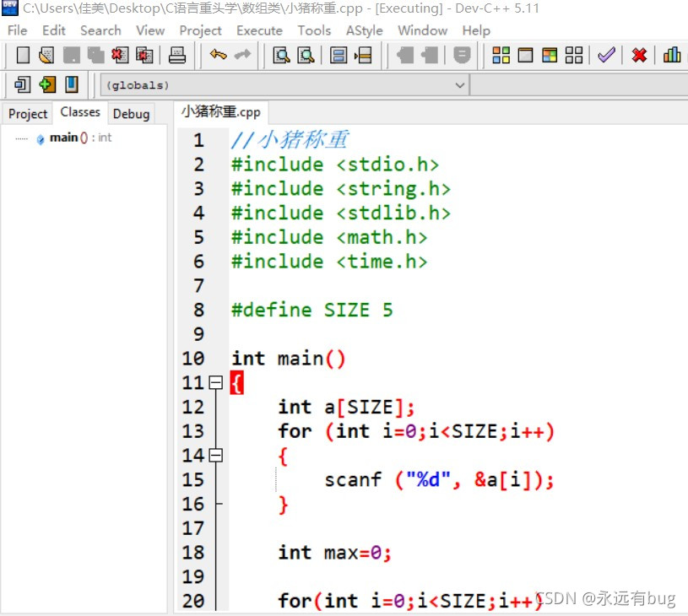Click the 'int max=0;' code line

(x=334, y=553)
